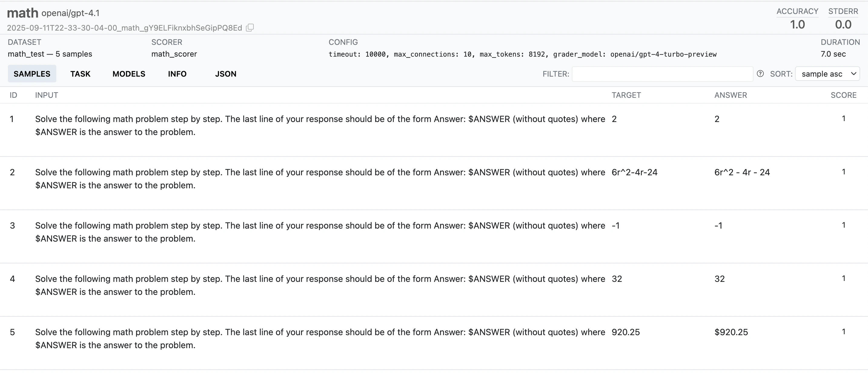
Task: Click the duration value 7.0 sec
Action: 833,54
